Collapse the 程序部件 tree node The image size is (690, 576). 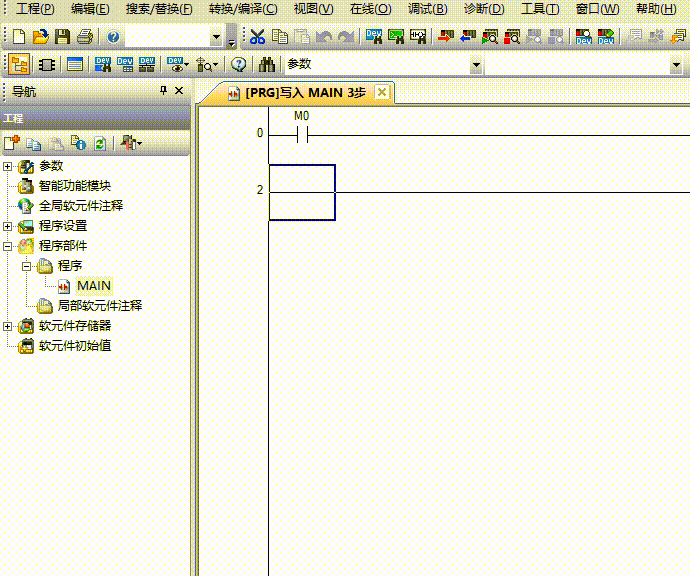[x=8, y=246]
